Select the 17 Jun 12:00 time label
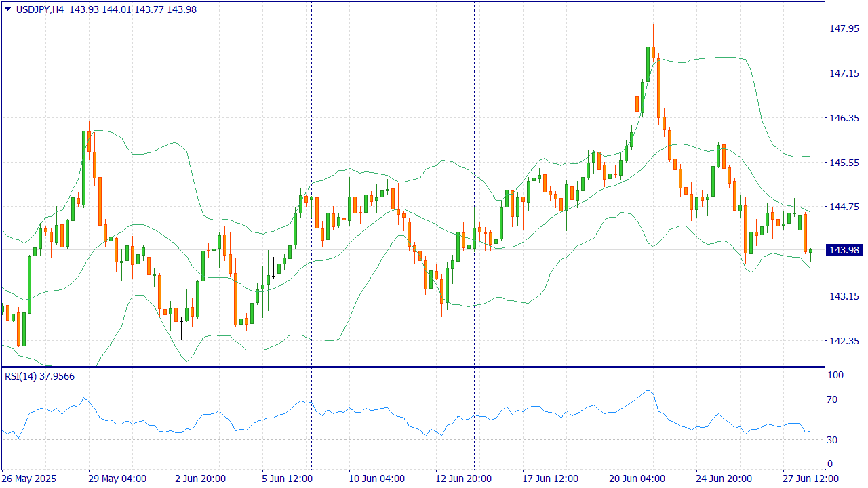 pyautogui.click(x=551, y=479)
